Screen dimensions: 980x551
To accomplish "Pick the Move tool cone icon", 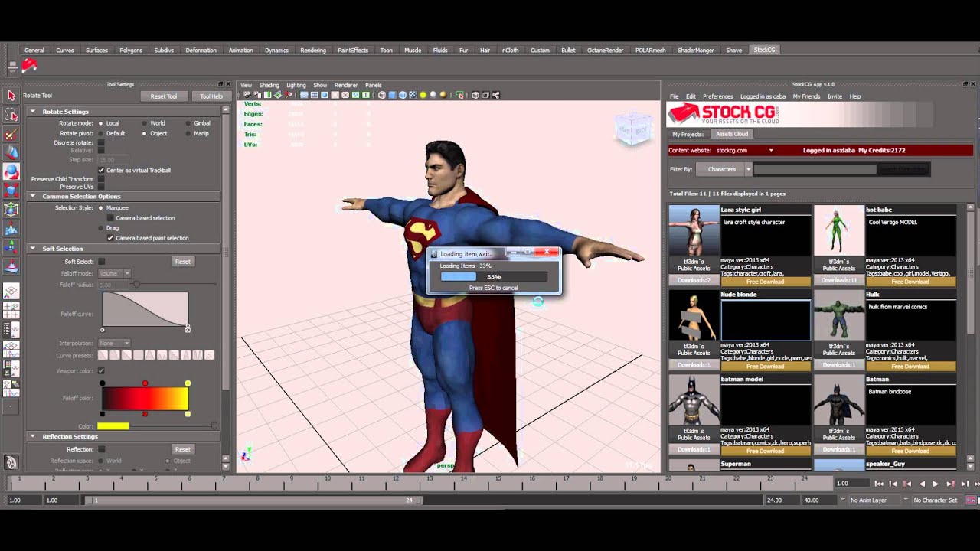I will pos(11,152).
